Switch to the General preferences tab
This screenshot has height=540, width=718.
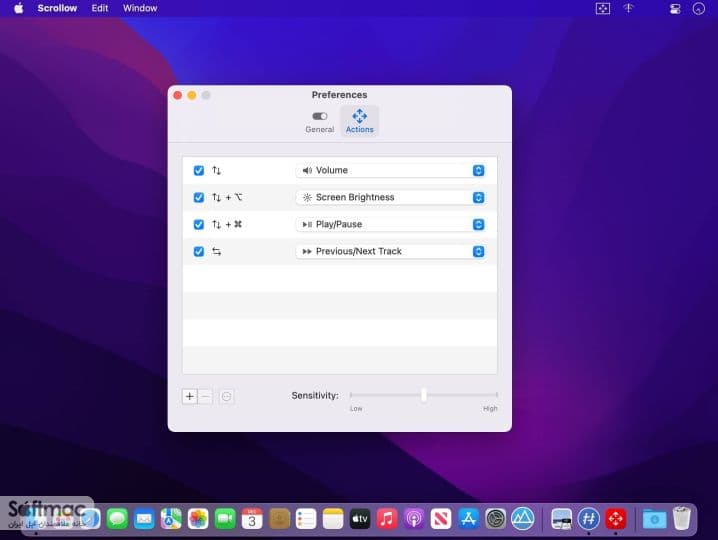320,121
